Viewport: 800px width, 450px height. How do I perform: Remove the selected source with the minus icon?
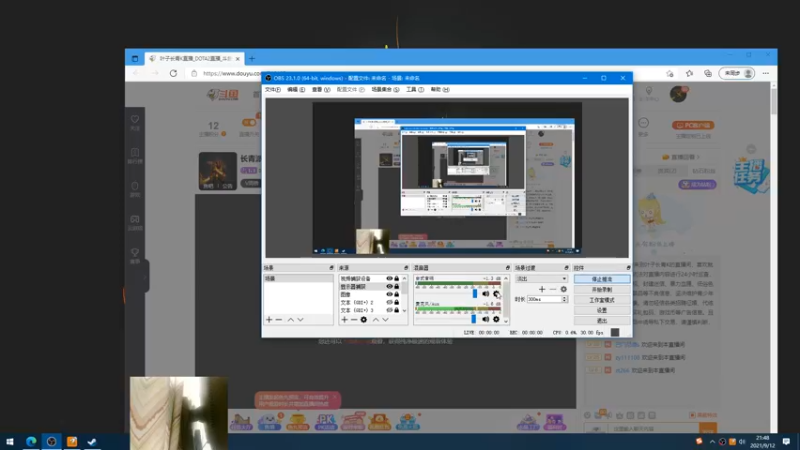pos(354,320)
